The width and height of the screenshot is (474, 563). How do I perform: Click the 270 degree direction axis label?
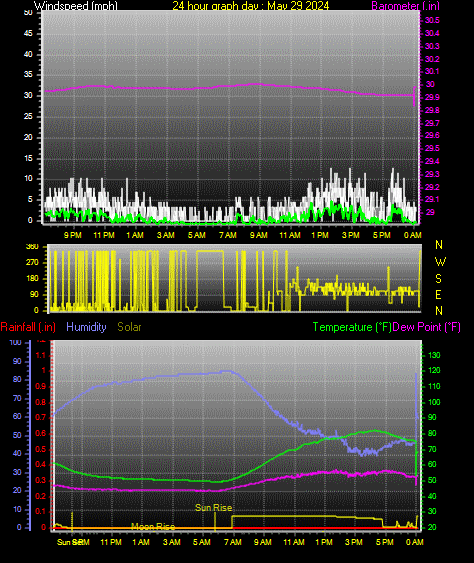pos(32,262)
